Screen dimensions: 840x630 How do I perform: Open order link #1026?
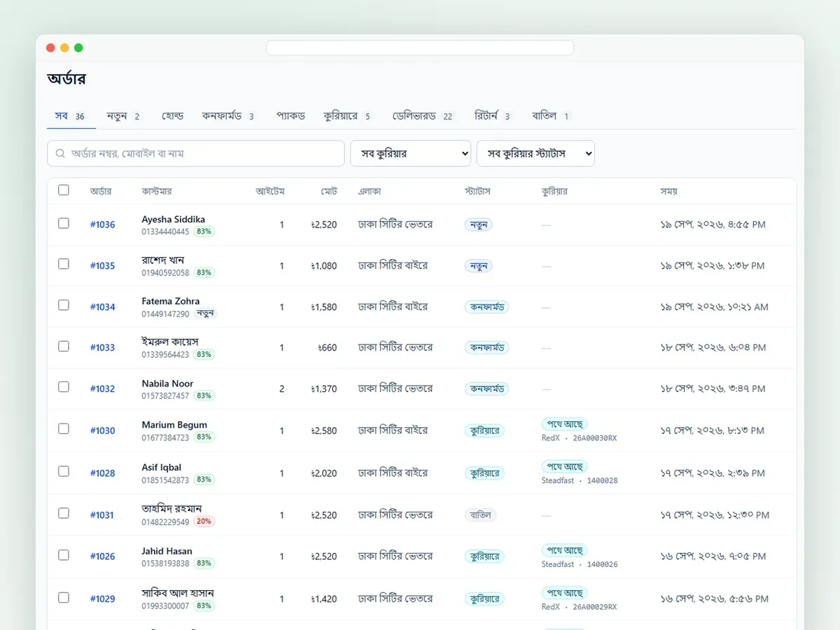click(x=102, y=556)
